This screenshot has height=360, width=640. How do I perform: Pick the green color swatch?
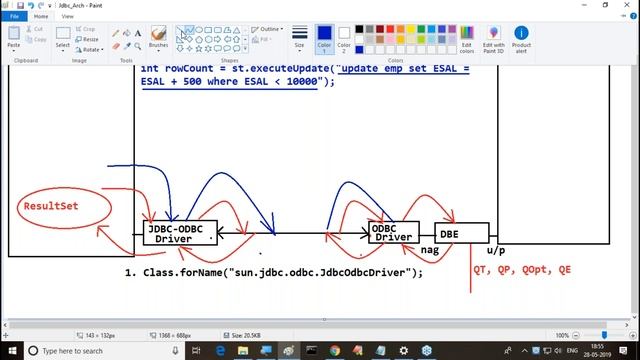[x=421, y=29]
